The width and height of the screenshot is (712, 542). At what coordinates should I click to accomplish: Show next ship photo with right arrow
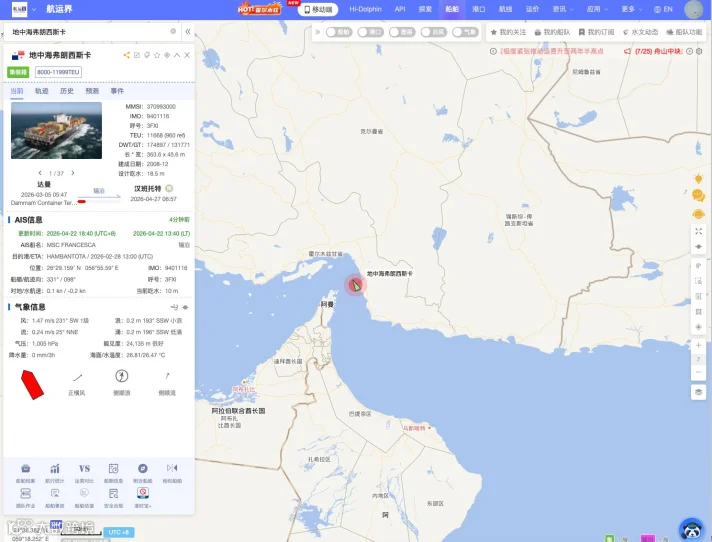point(73,173)
